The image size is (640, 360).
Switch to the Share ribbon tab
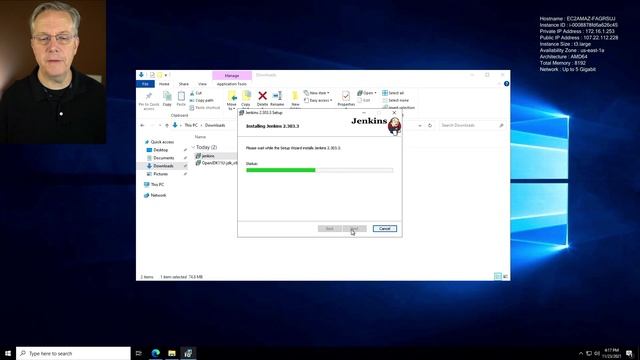click(x=184, y=84)
